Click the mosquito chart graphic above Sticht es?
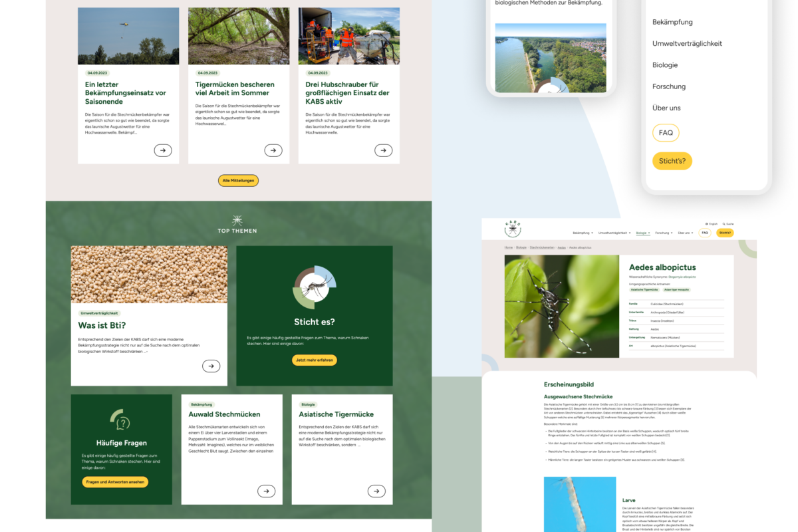The width and height of the screenshot is (798, 532). (x=315, y=287)
